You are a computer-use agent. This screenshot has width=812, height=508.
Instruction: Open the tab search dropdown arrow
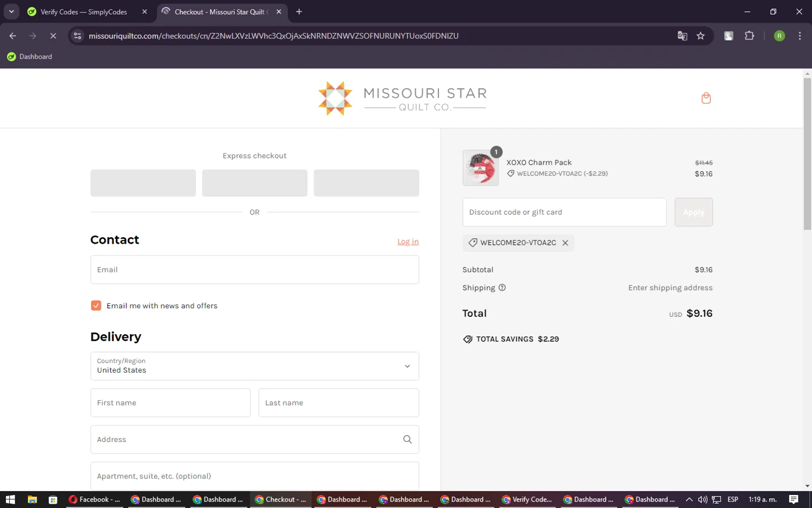point(11,11)
